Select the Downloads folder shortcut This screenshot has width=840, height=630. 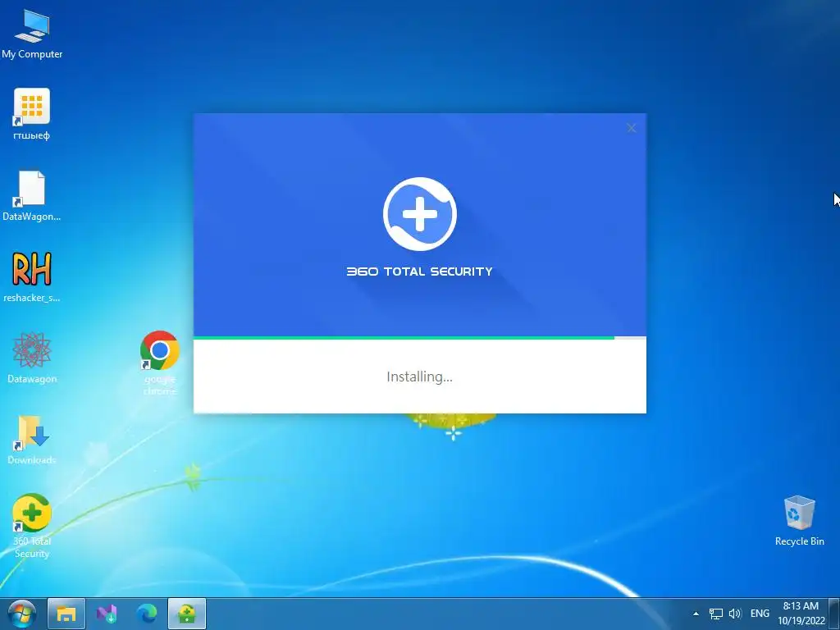[x=32, y=440]
